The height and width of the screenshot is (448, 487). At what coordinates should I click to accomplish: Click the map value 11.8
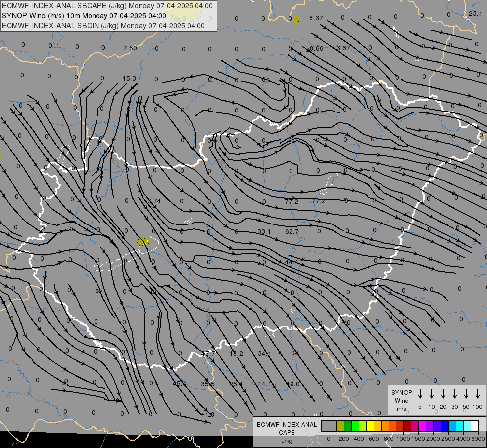[x=207, y=415]
